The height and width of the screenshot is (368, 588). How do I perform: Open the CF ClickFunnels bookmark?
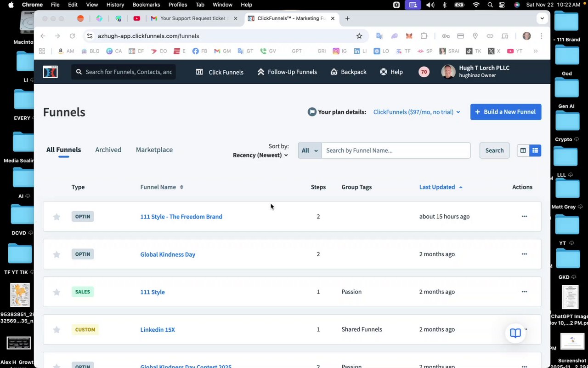pyautogui.click(x=136, y=51)
